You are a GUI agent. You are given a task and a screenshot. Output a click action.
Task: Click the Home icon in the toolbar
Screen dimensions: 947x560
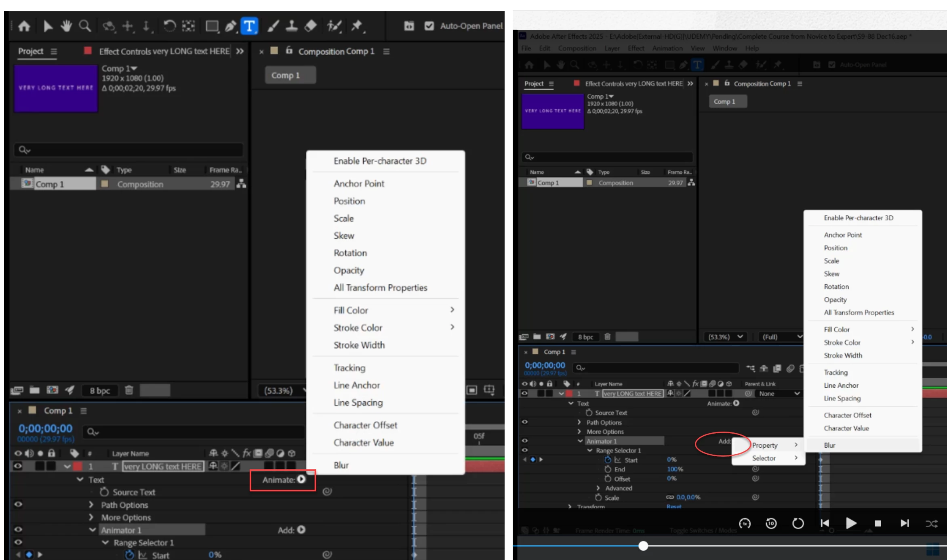point(24,26)
